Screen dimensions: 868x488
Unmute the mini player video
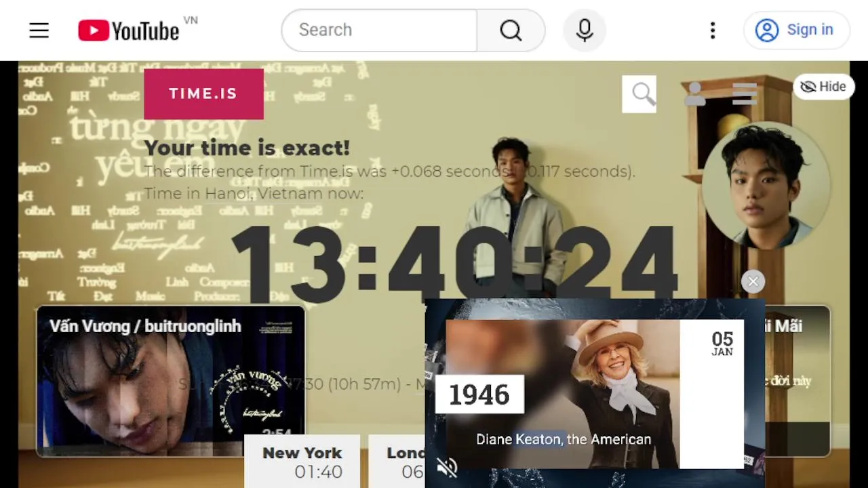[447, 467]
